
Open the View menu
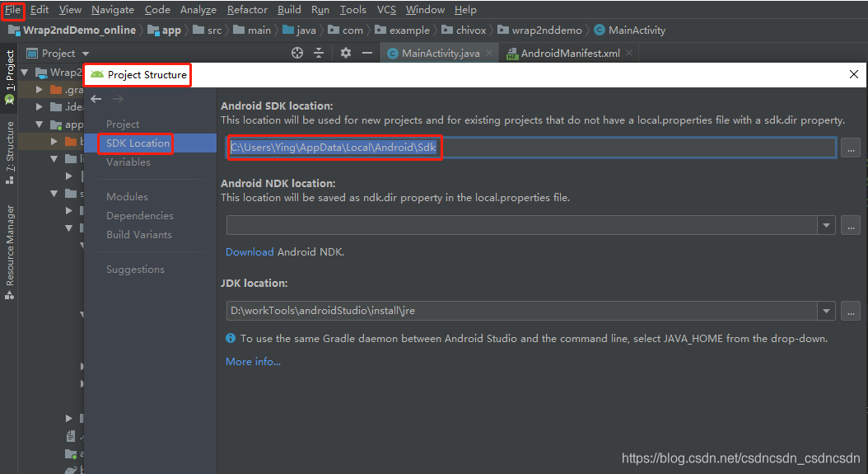tap(70, 10)
